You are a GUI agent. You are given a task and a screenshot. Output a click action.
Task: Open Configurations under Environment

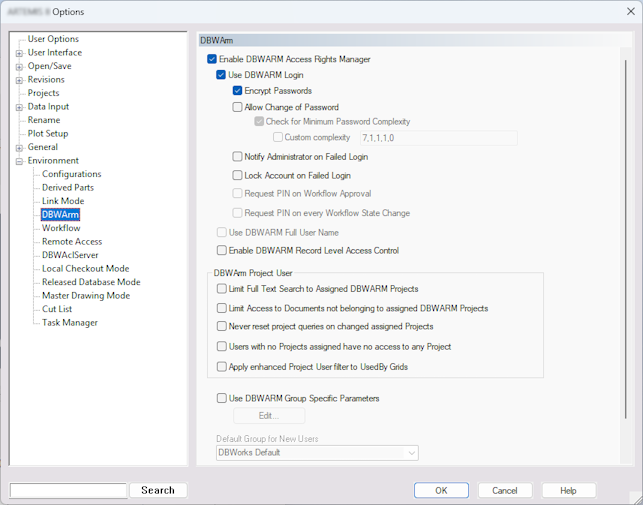72,174
